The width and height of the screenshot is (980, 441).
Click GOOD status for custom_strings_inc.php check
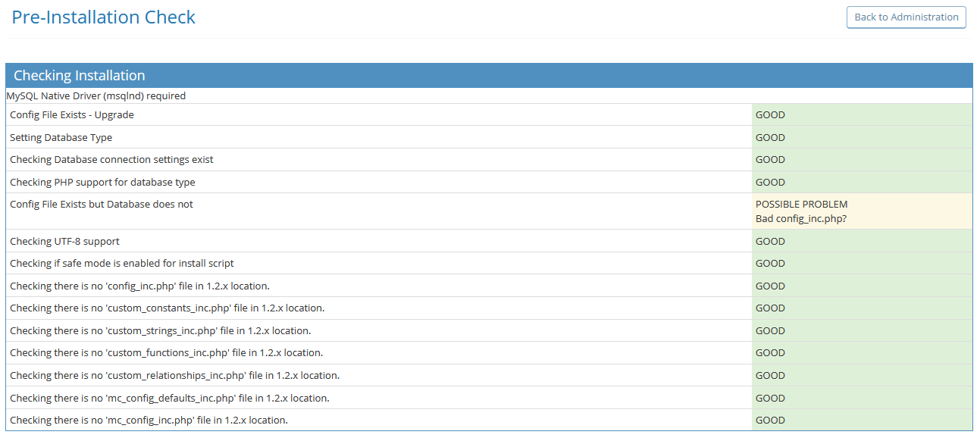click(770, 331)
